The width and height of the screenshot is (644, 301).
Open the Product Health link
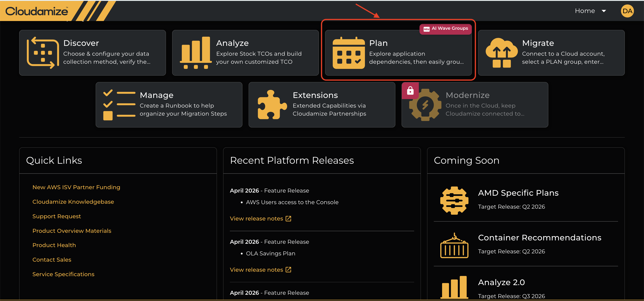coord(54,245)
